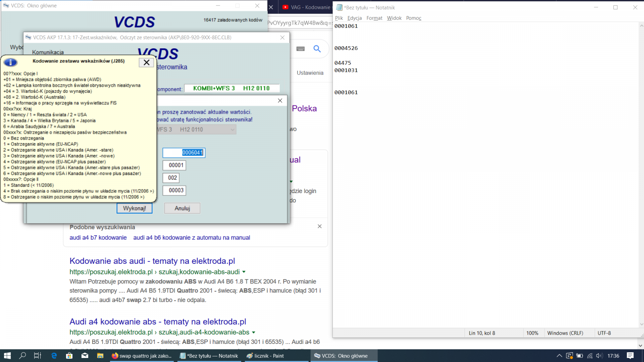Launch Microsoft Edge from the taskbar
Image resolution: width=644 pixels, height=362 pixels.
[54, 356]
